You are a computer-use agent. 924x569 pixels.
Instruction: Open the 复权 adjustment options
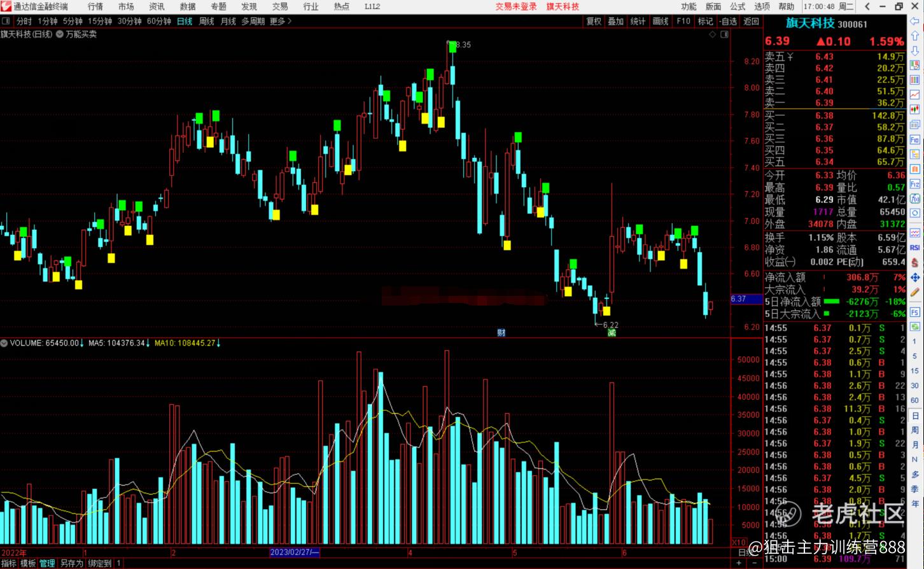click(594, 22)
